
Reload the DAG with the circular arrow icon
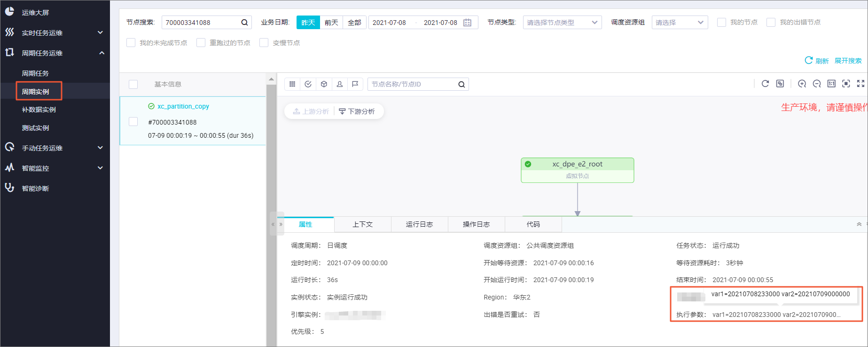point(765,84)
